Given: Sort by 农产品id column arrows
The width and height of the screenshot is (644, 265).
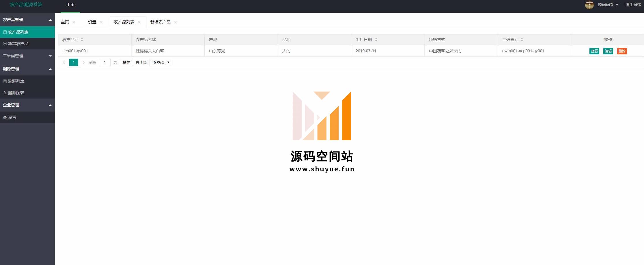Looking at the screenshot, I should click(82, 40).
